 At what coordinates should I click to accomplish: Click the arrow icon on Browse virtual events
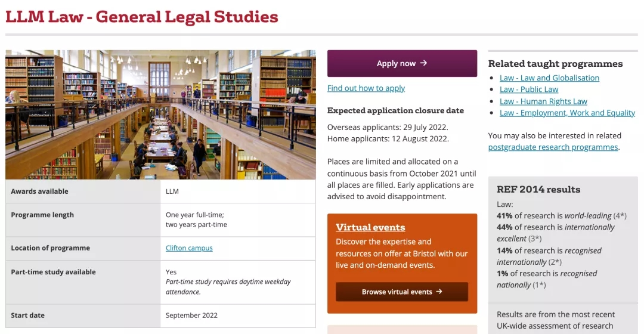click(439, 292)
